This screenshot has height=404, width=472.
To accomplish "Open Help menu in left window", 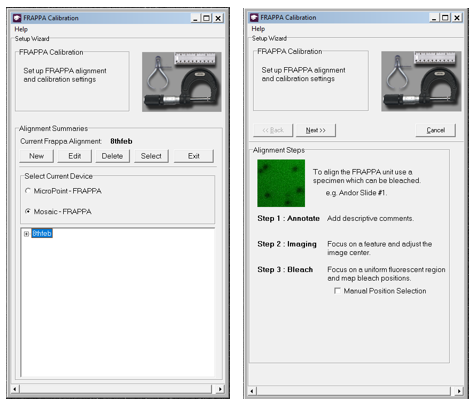I will coord(21,29).
